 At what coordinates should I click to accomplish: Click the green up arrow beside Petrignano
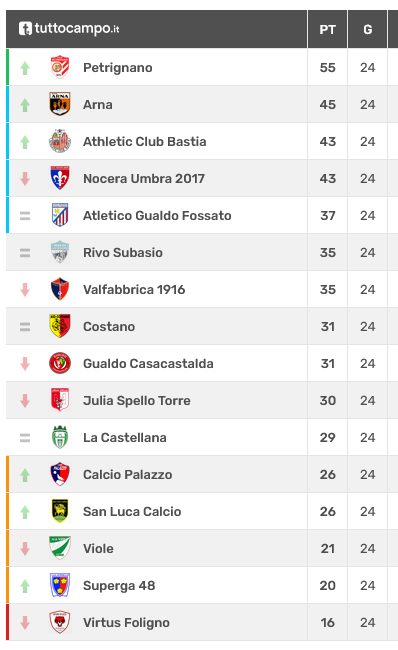25,68
